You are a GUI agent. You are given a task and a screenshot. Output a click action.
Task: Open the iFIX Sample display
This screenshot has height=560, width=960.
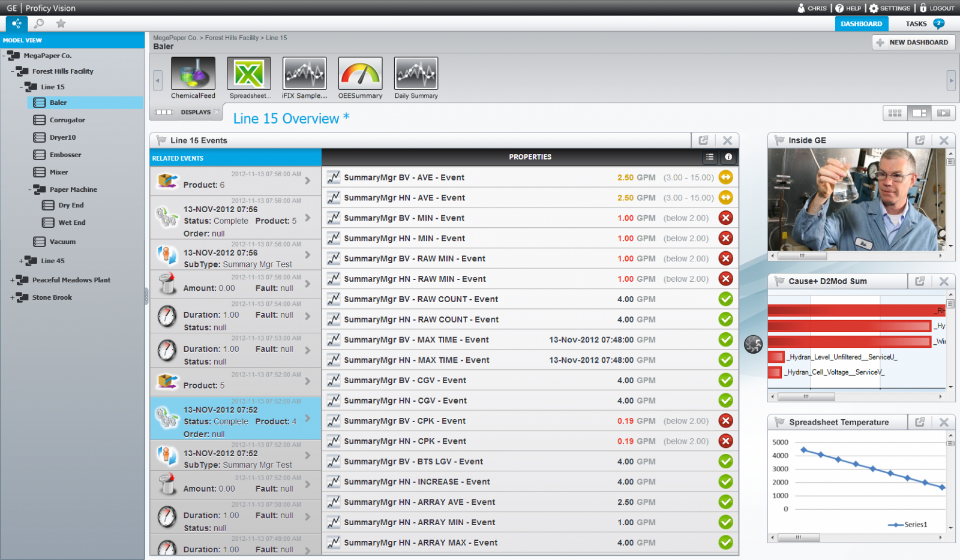tap(304, 76)
